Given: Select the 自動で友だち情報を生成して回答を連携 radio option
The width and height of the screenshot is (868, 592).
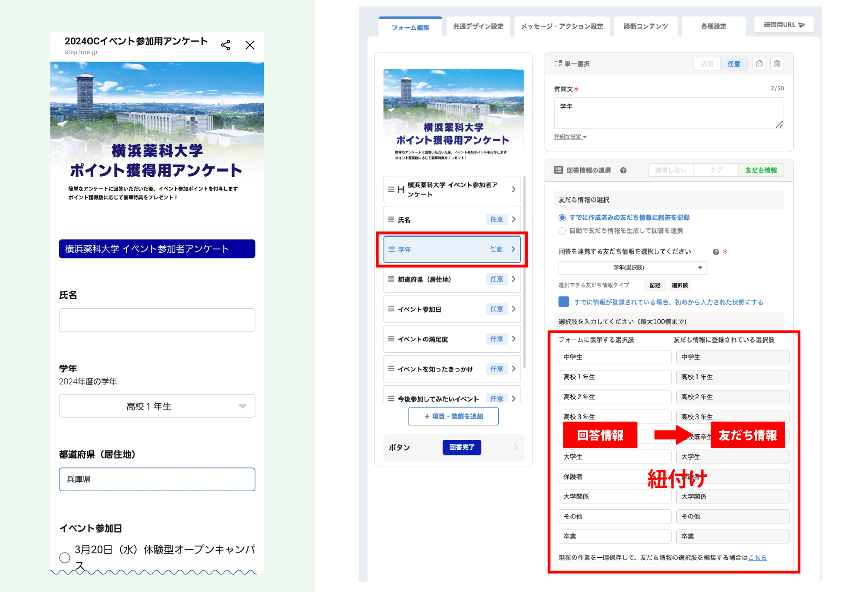Looking at the screenshot, I should [x=562, y=231].
